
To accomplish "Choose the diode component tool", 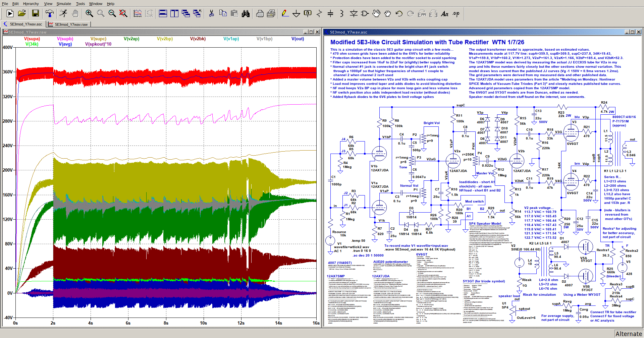I will pyautogui.click(x=354, y=13).
